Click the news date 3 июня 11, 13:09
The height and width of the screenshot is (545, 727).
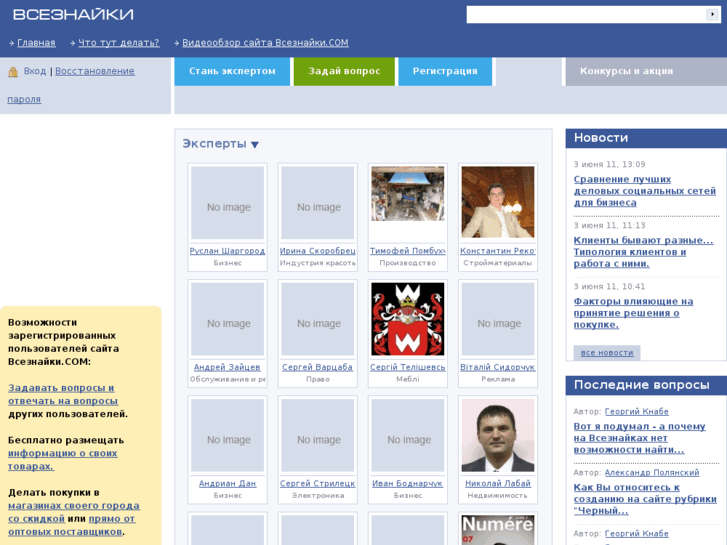click(609, 164)
